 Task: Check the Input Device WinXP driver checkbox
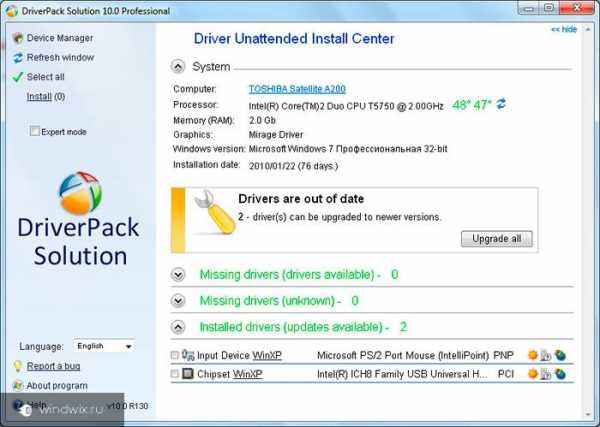pos(174,355)
